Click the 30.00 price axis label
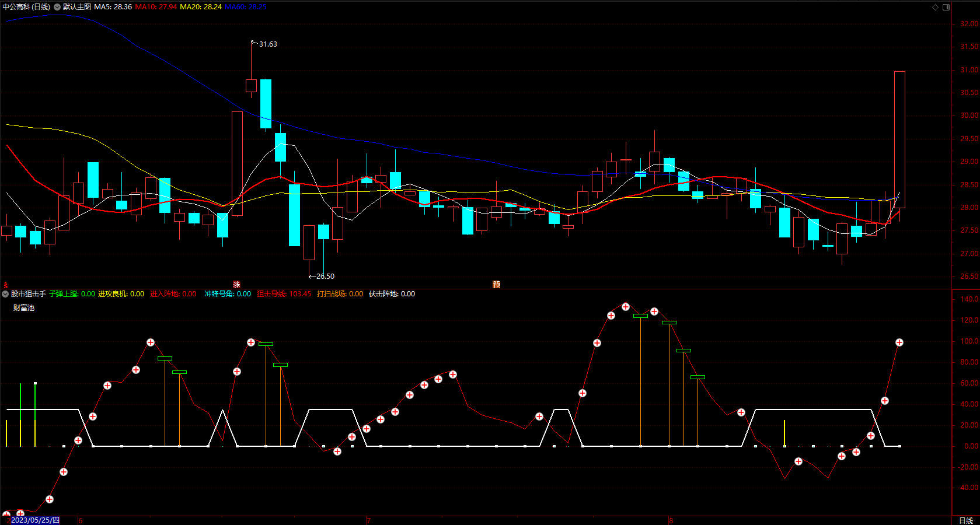Screen dimensions: 980x525 pos(969,116)
